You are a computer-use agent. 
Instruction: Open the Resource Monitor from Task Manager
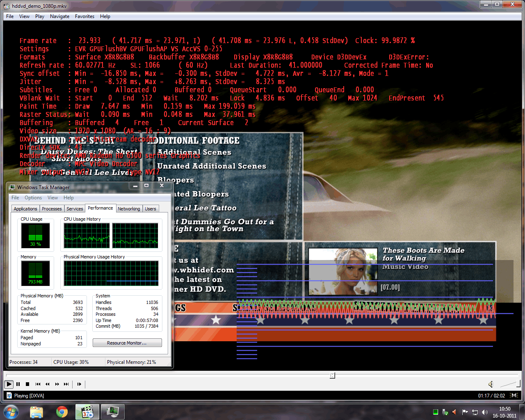[x=127, y=343]
